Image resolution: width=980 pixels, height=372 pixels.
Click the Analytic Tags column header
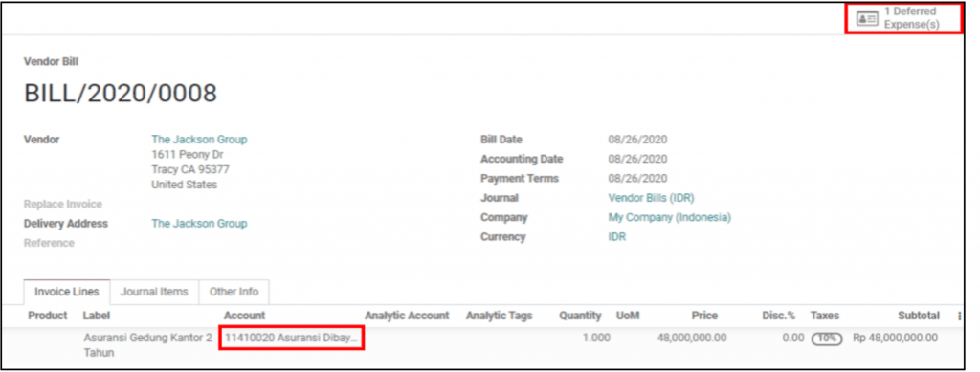coord(499,316)
